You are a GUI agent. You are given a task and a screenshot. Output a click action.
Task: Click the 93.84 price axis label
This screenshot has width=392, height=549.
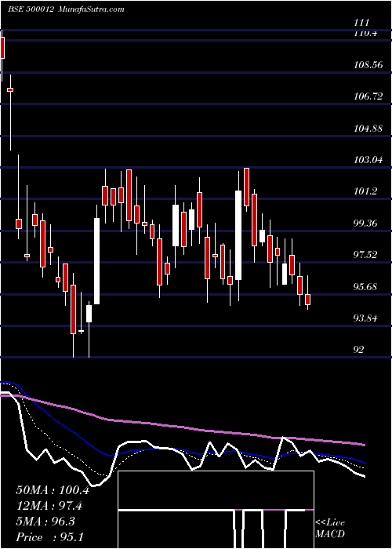(x=365, y=318)
